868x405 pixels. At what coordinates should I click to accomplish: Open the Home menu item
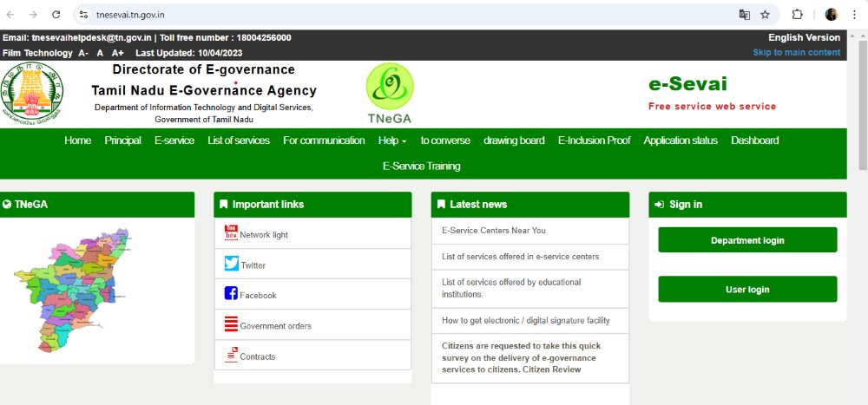[x=77, y=140]
